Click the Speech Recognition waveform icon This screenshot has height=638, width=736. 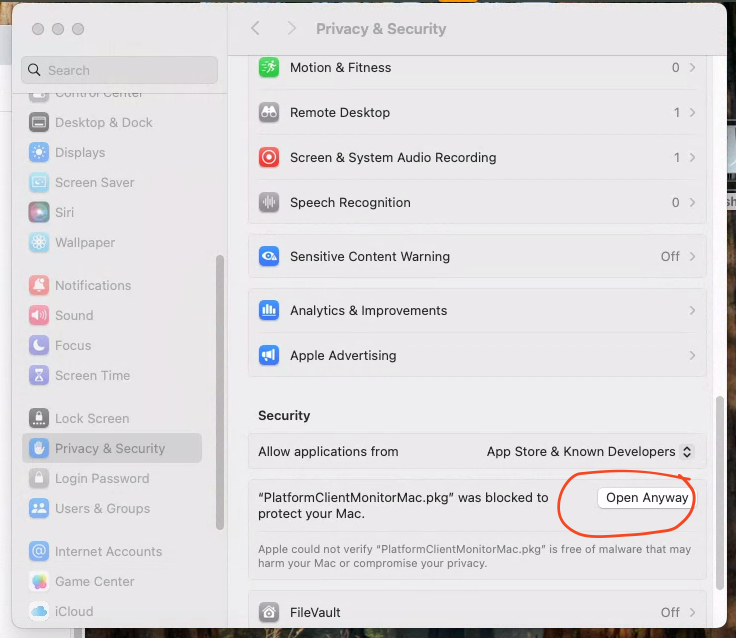[269, 202]
